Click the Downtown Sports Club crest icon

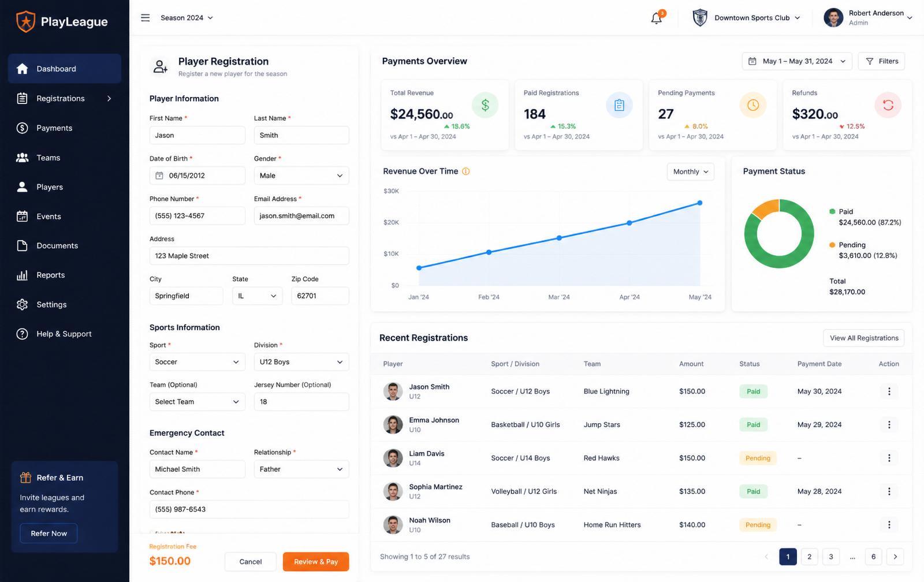[x=700, y=18]
